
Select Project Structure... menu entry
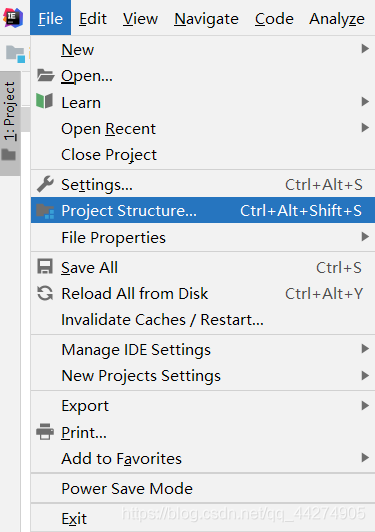tap(203, 210)
